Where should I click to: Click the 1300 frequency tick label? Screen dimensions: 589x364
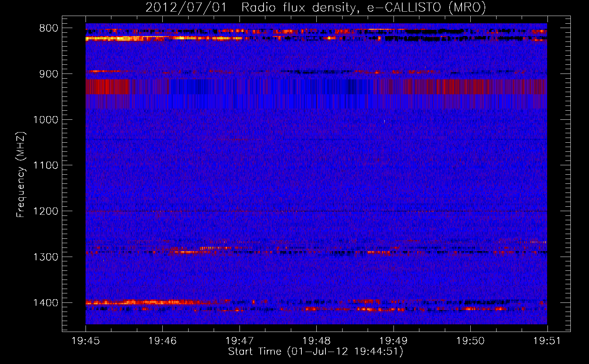(x=46, y=257)
